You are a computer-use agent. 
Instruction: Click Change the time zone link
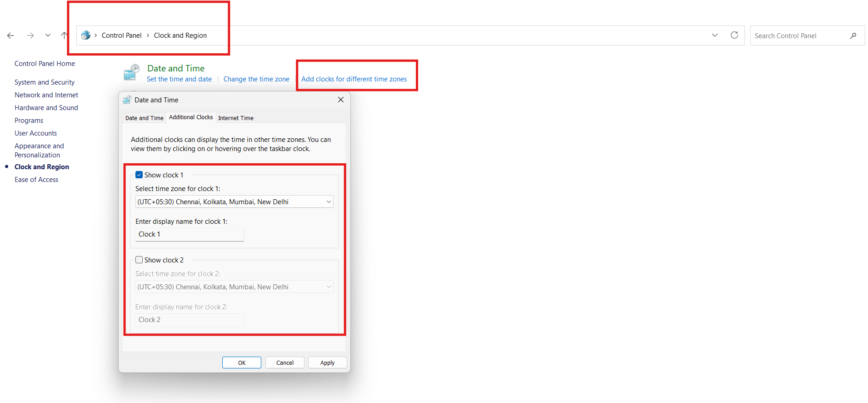tap(256, 79)
